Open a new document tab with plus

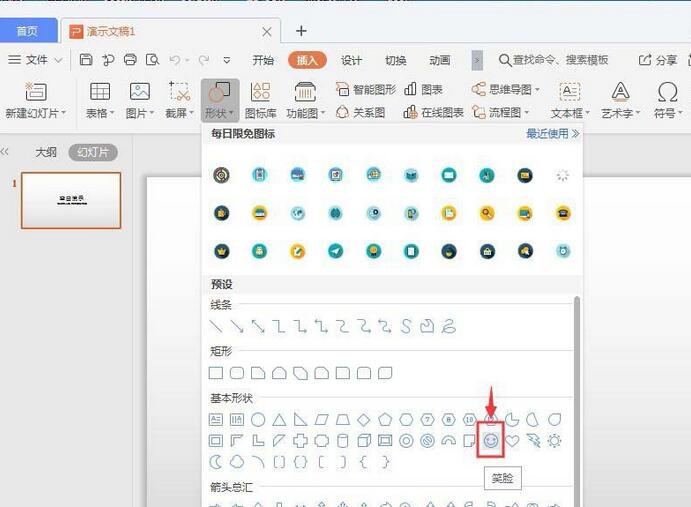coord(301,31)
